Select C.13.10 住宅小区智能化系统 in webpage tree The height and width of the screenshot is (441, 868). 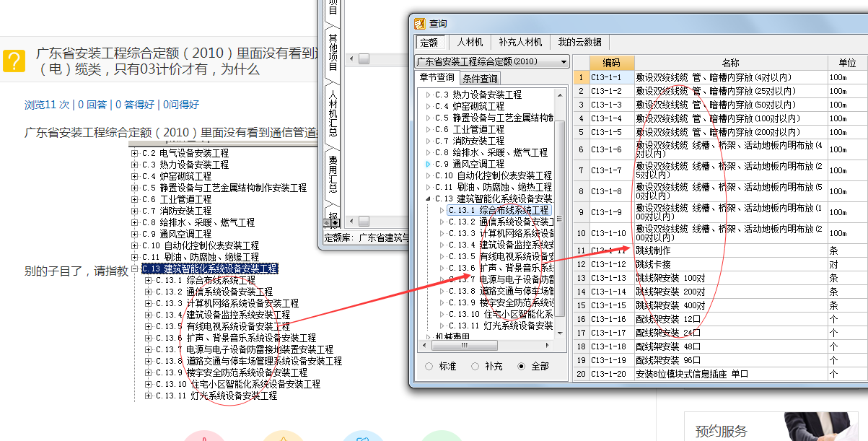coord(238,384)
